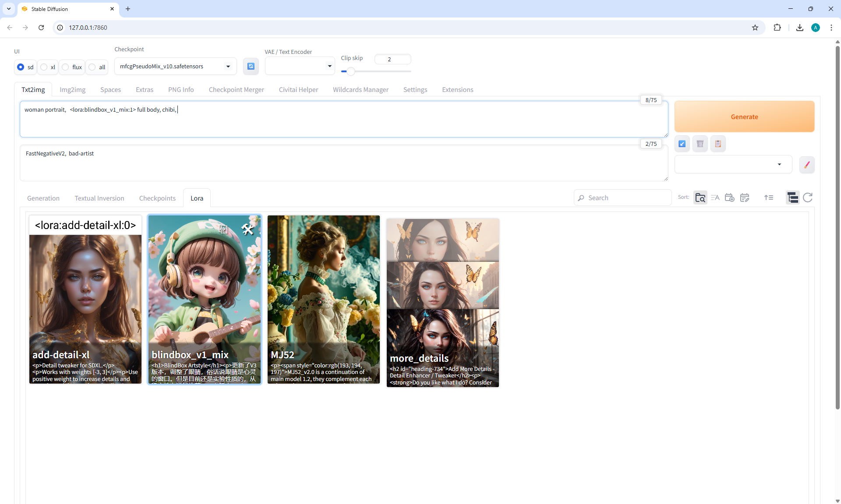Select the xl UI radio button
Viewport: 841px width, 504px height.
click(x=44, y=67)
